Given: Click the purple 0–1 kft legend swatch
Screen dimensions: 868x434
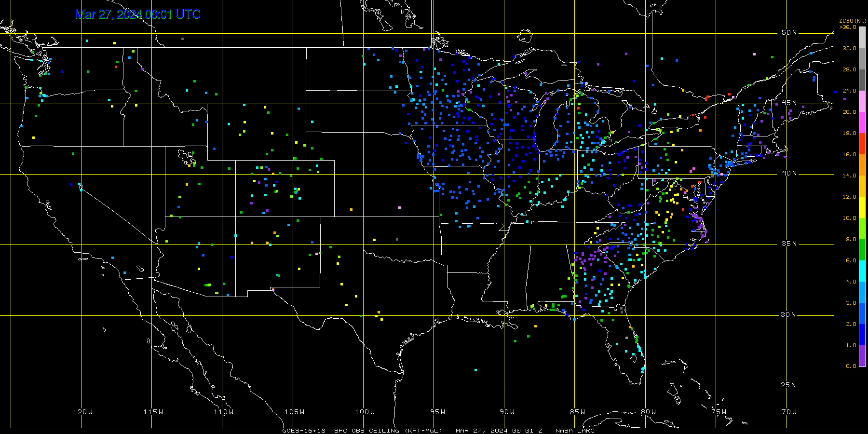Looking at the screenshot, I should [862, 356].
